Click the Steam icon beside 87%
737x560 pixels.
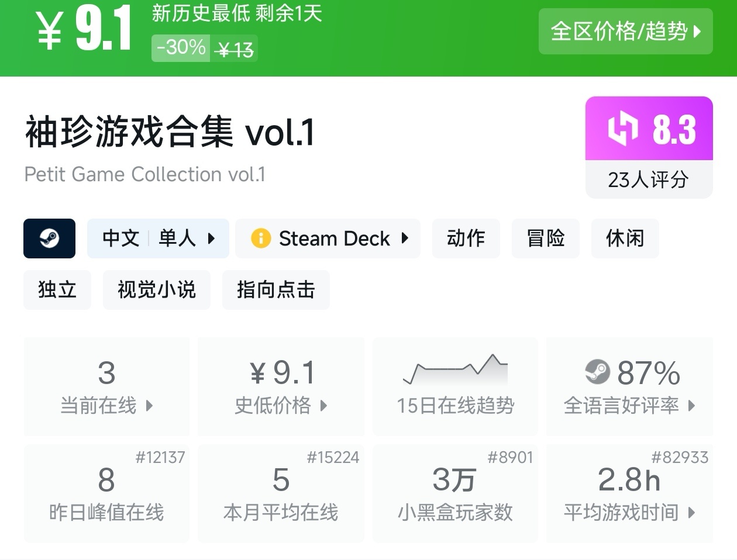(x=597, y=372)
